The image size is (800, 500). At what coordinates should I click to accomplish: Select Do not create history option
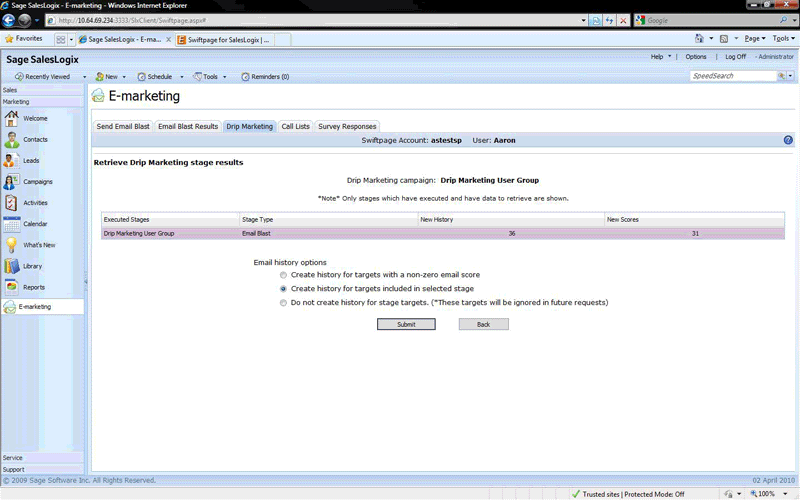(x=283, y=303)
